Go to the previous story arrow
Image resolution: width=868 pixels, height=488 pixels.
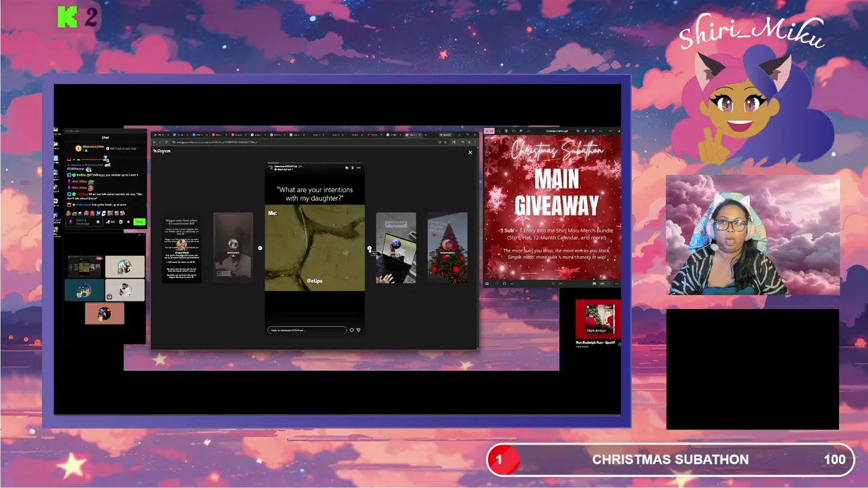point(260,248)
